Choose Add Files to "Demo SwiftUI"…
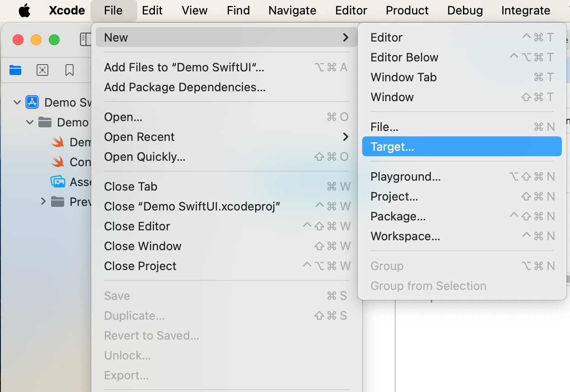Screen dimensions: 570x392 tap(226, 67)
